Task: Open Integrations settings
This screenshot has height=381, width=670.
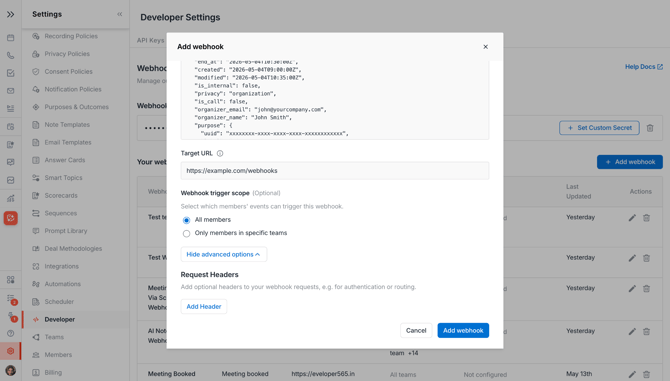Action: 62,267
